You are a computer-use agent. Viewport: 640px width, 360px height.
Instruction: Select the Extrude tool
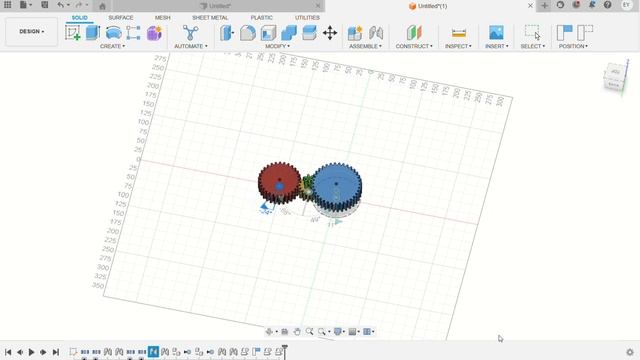point(93,33)
